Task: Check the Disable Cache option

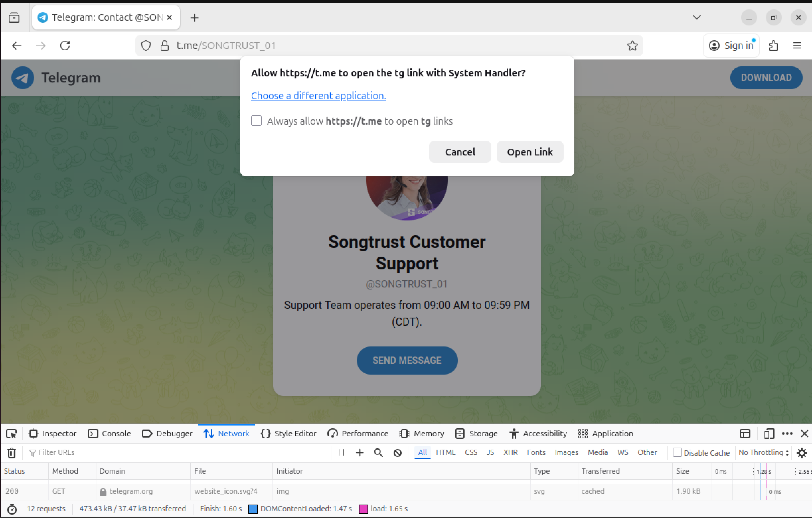Action: coord(677,453)
